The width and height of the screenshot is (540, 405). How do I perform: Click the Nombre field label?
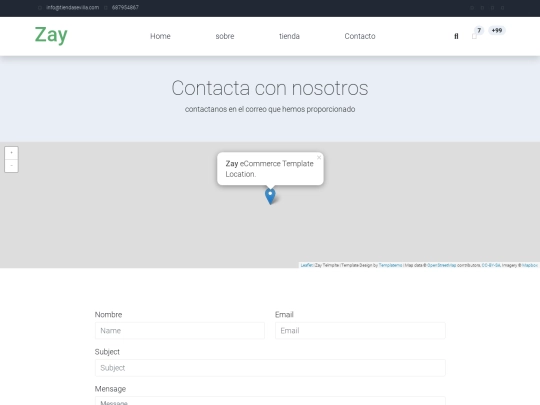(108, 314)
